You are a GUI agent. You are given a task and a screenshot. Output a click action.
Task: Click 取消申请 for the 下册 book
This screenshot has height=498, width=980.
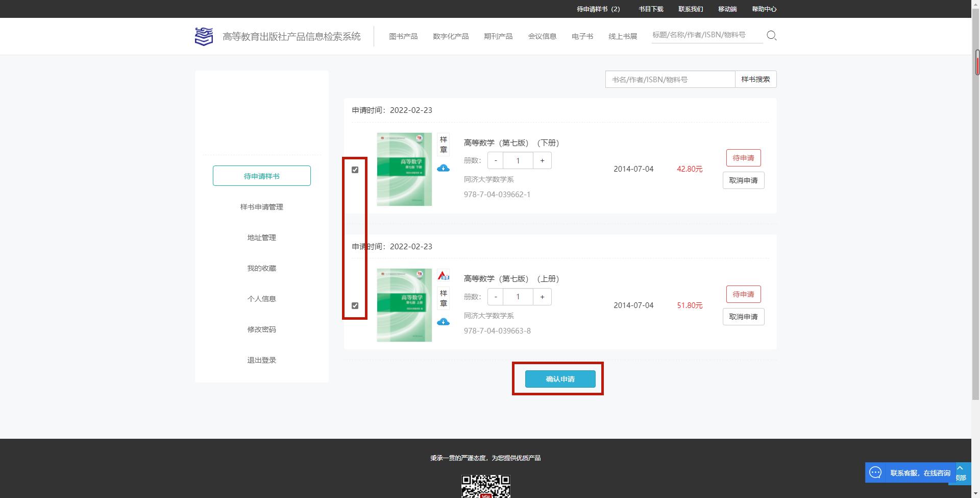[743, 180]
